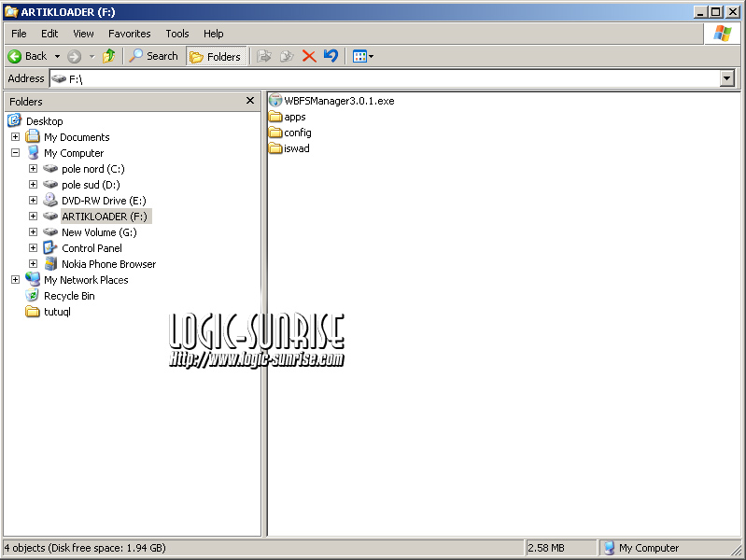Open the Favorites menu
The width and height of the screenshot is (746, 560).
tap(130, 34)
